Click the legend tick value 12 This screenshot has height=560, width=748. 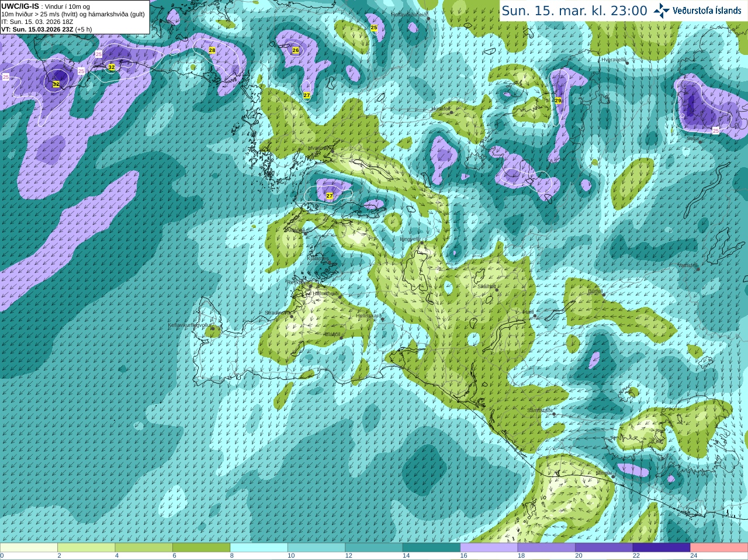(x=348, y=556)
